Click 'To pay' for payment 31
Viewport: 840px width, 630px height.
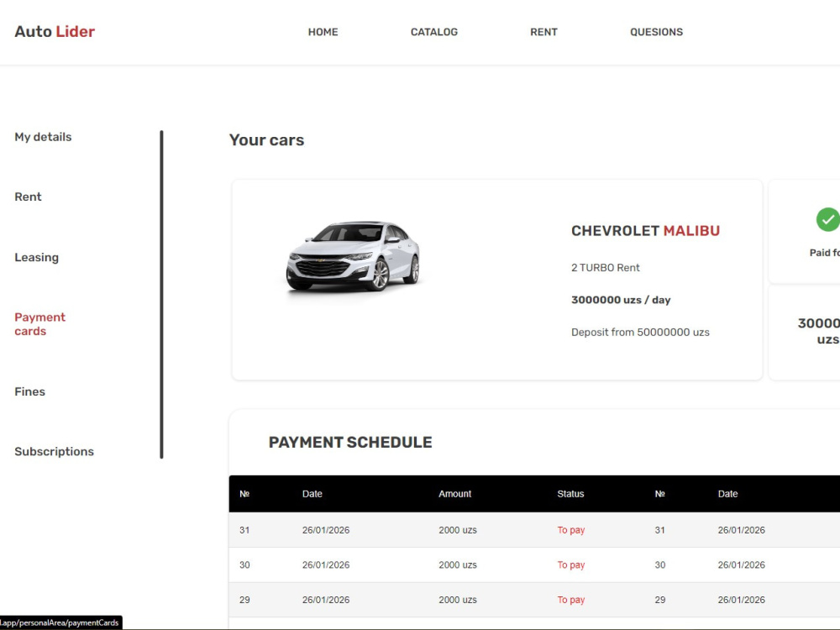pos(571,530)
